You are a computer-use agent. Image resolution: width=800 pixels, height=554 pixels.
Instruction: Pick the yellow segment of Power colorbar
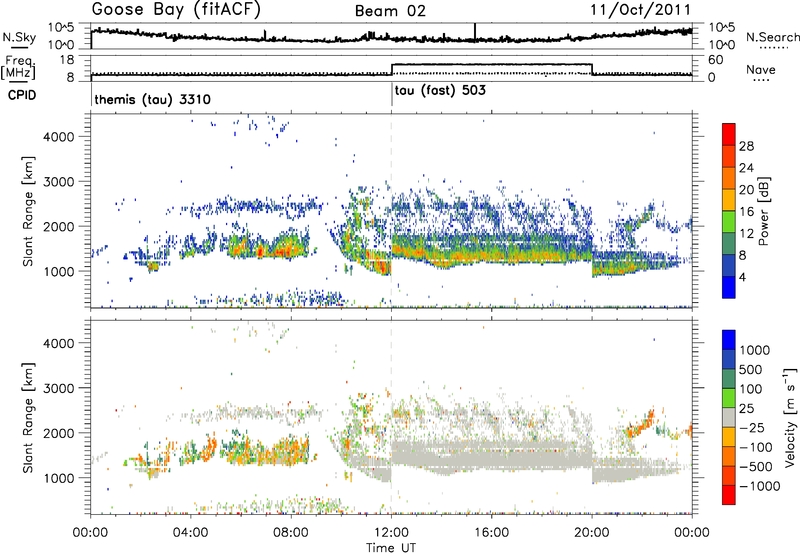[729, 201]
